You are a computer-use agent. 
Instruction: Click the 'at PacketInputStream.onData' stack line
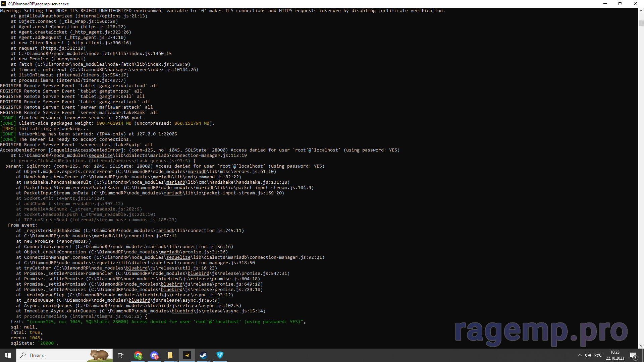150,193
